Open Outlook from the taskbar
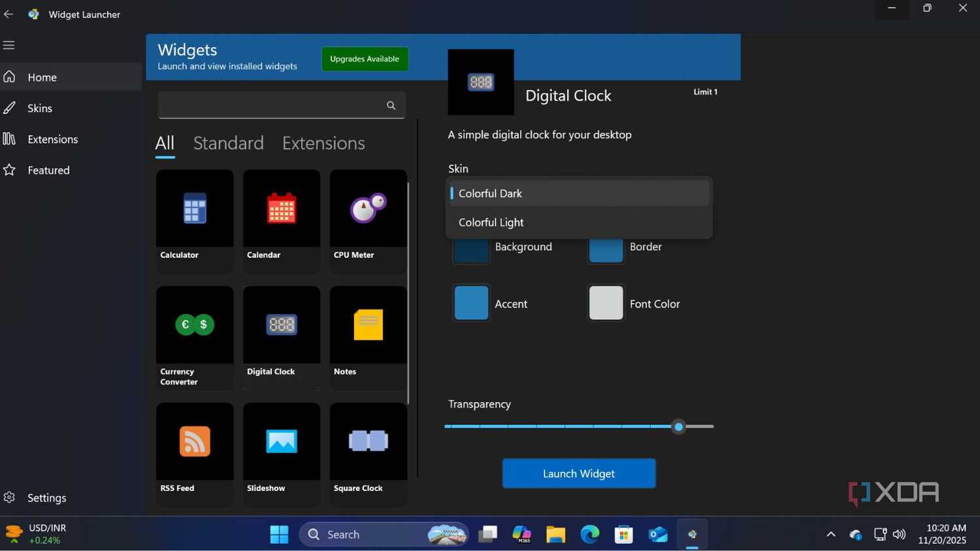This screenshot has width=980, height=551. click(658, 534)
